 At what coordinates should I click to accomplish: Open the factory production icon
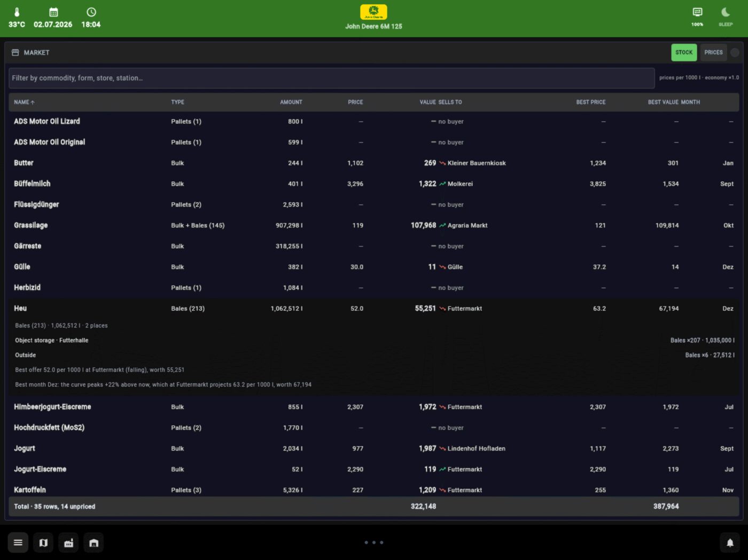pyautogui.click(x=68, y=543)
